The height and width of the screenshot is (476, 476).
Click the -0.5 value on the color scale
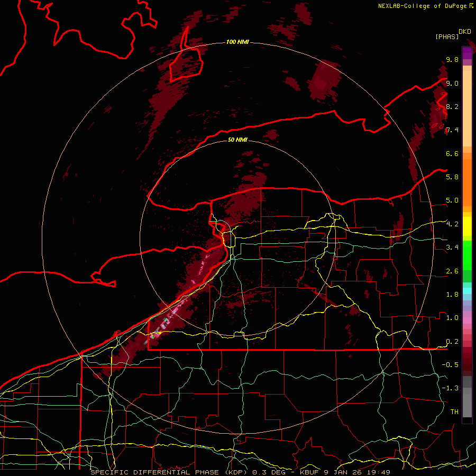coord(450,365)
